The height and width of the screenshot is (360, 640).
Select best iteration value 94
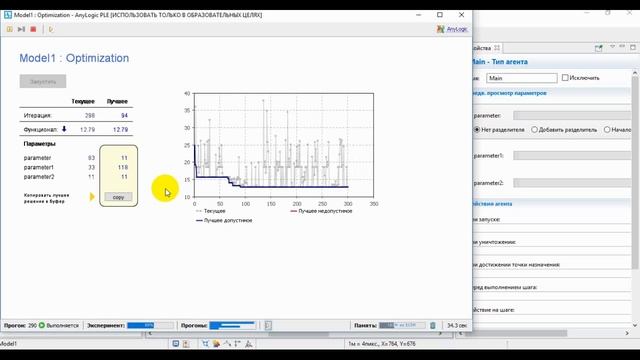click(x=124, y=116)
